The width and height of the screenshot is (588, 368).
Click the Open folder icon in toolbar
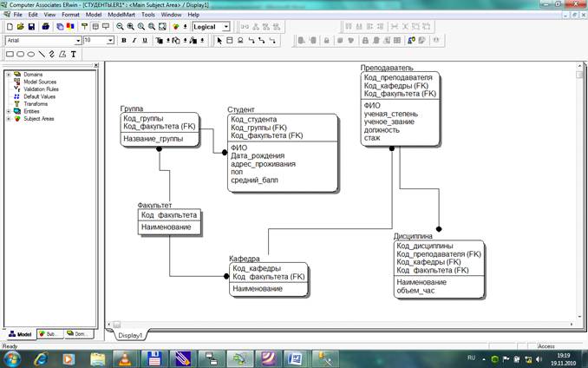click(20, 27)
